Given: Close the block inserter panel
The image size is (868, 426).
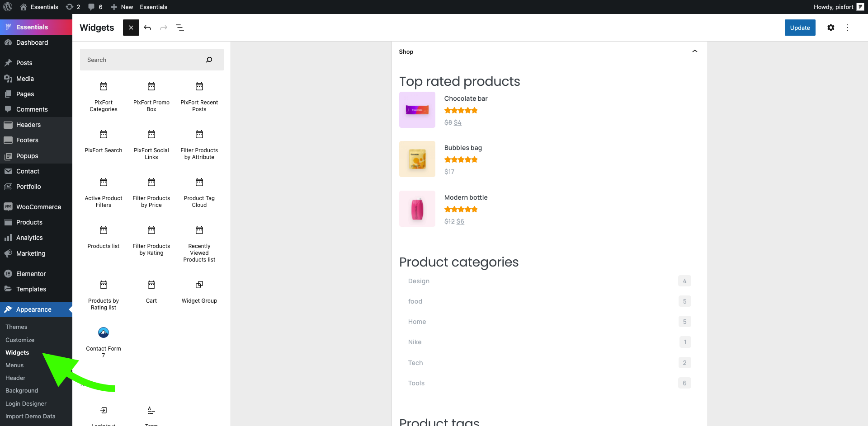Looking at the screenshot, I should point(131,28).
